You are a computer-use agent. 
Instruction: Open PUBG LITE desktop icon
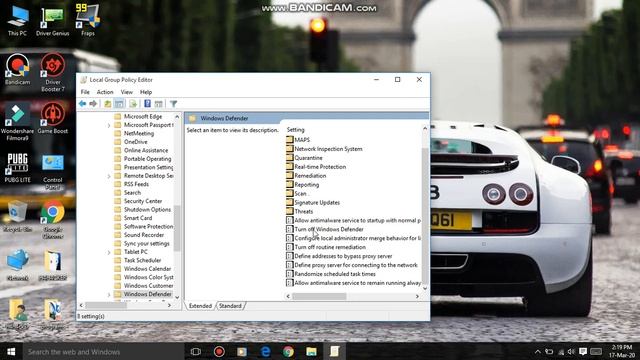coord(17,167)
